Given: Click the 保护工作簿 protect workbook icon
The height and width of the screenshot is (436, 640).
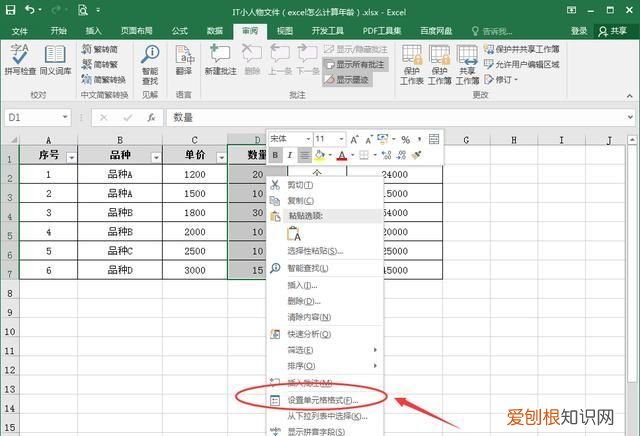Looking at the screenshot, I should click(x=440, y=64).
